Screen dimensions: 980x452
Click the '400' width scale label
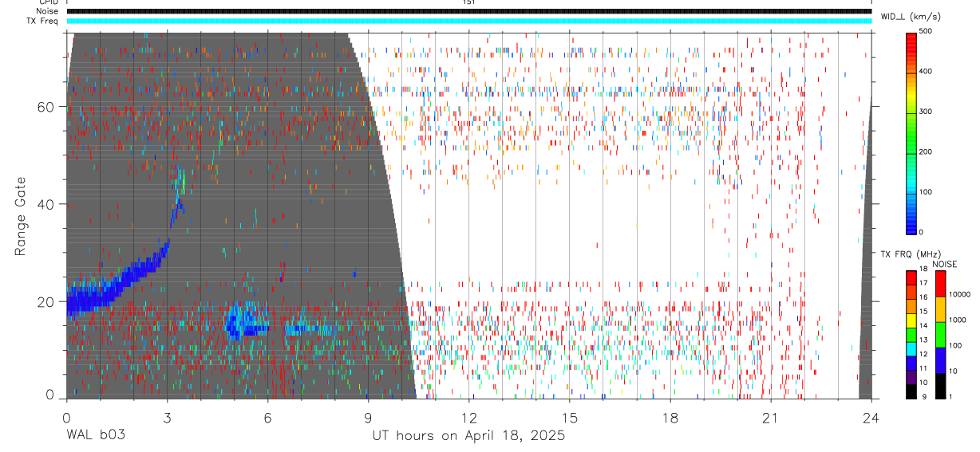click(x=926, y=71)
